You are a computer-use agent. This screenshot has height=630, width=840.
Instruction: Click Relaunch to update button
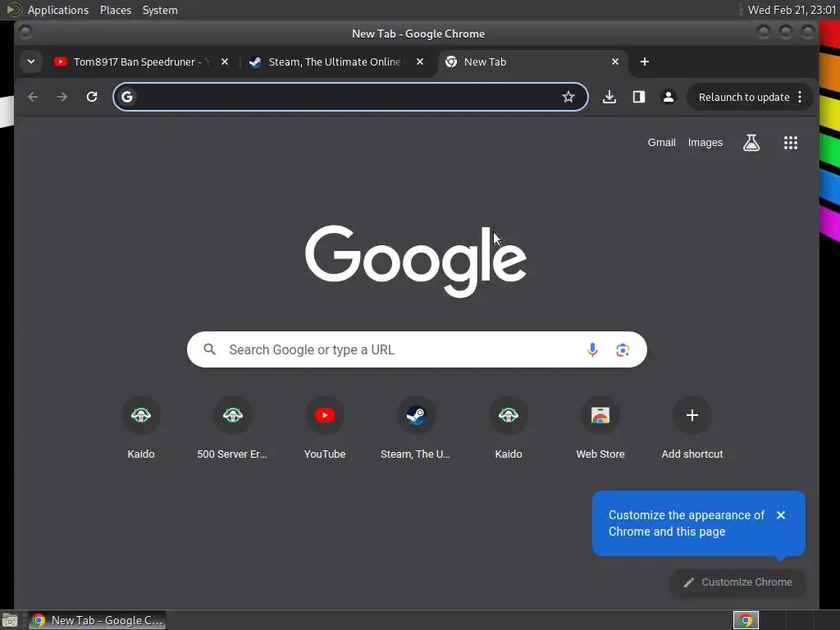pyautogui.click(x=743, y=97)
